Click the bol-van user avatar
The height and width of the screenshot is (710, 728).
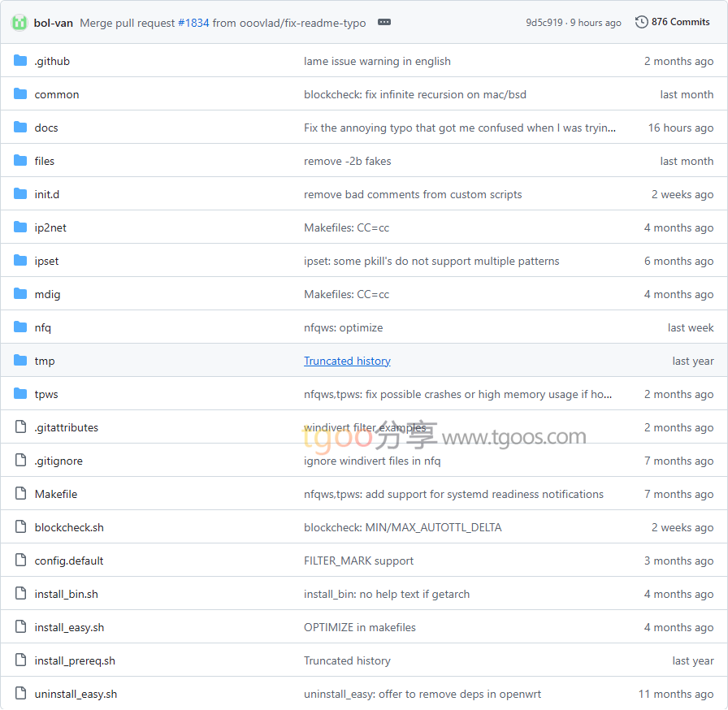point(19,23)
